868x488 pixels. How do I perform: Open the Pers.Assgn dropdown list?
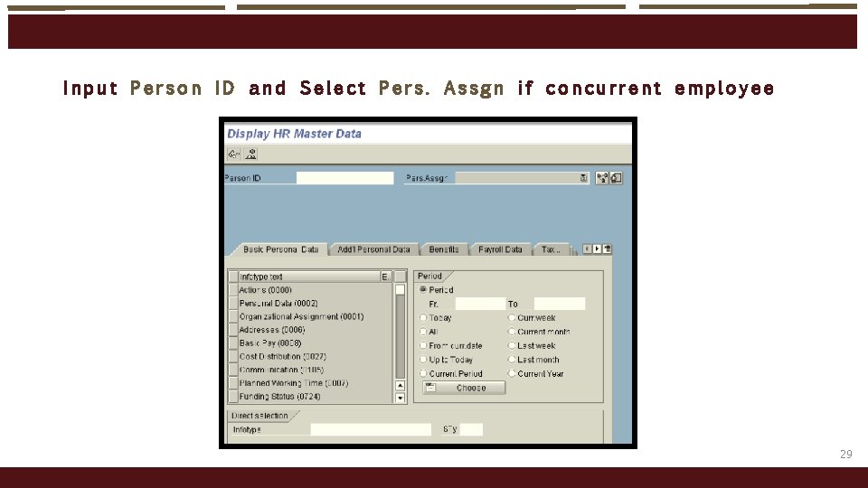tap(583, 178)
